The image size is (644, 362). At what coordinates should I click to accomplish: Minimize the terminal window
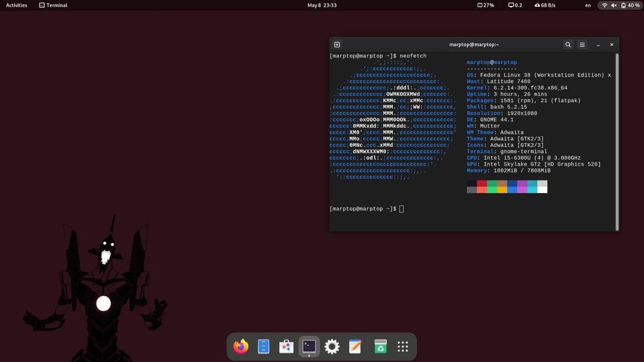point(598,45)
